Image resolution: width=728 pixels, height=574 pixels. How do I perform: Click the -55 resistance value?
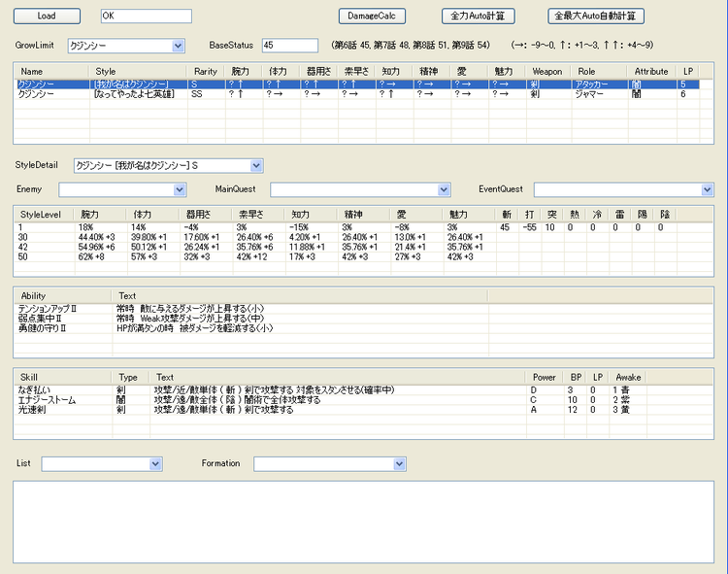[x=529, y=227]
